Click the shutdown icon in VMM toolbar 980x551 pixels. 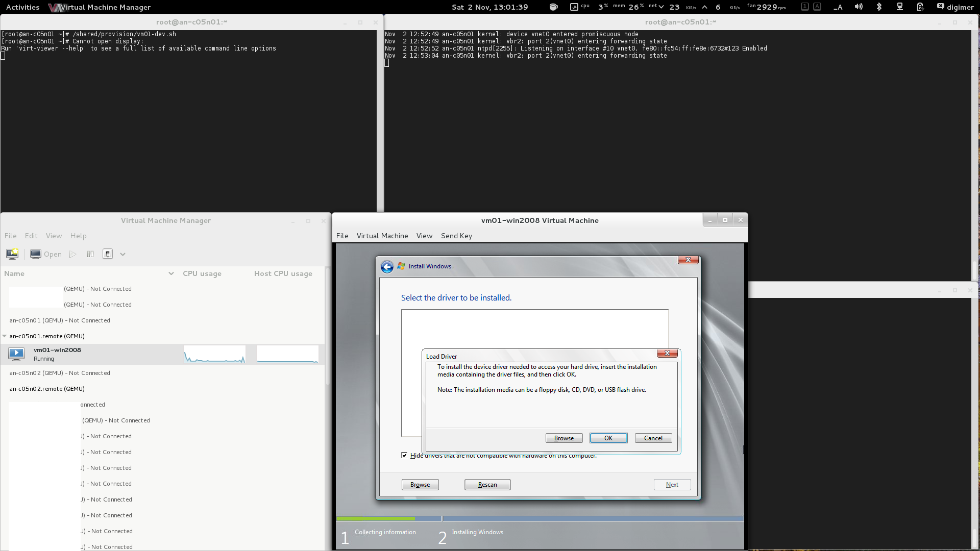108,254
